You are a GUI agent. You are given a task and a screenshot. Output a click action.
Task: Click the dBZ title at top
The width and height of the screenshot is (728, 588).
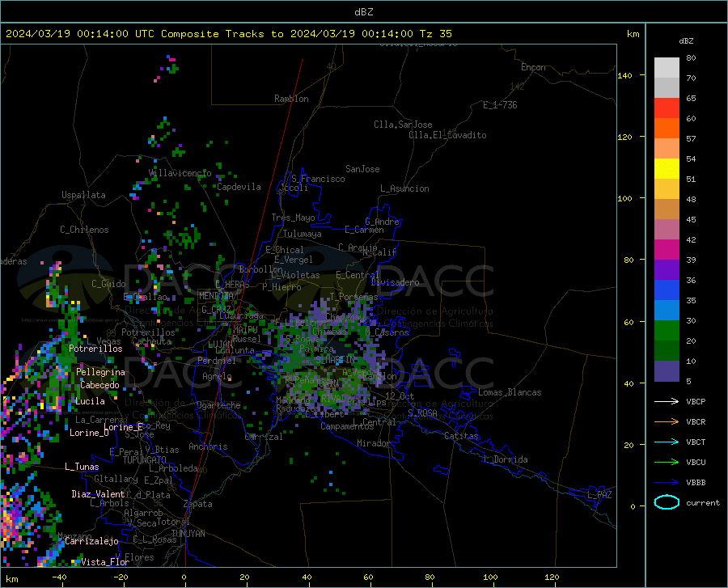363,12
